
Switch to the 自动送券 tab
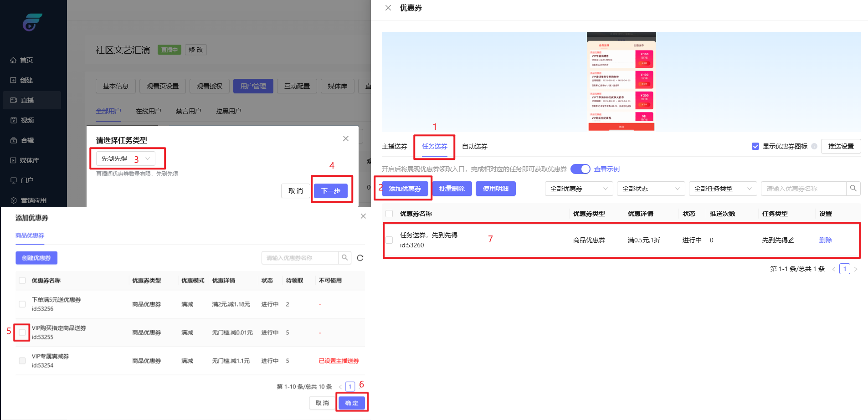pyautogui.click(x=474, y=146)
